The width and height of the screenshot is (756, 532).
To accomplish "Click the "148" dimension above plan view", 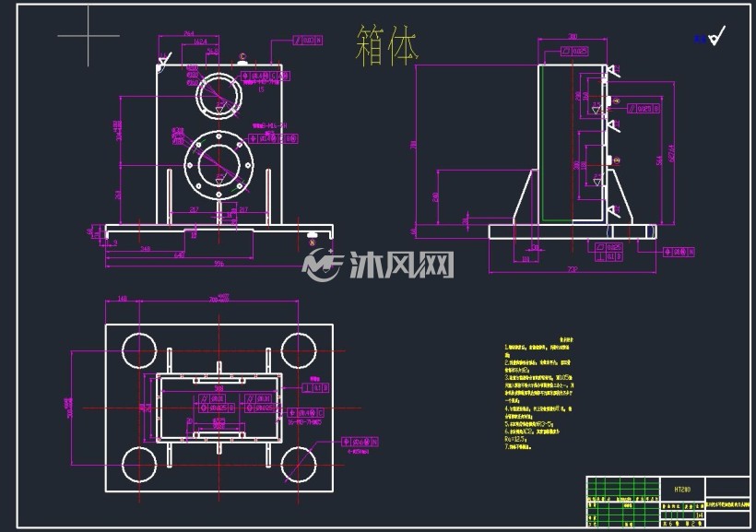I will pyautogui.click(x=123, y=299).
